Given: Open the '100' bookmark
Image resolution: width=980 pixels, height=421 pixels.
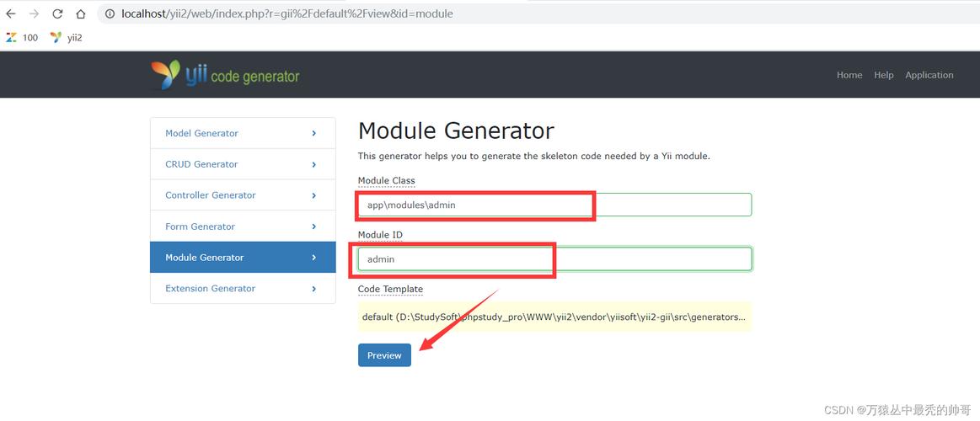Looking at the screenshot, I should pyautogui.click(x=22, y=38).
